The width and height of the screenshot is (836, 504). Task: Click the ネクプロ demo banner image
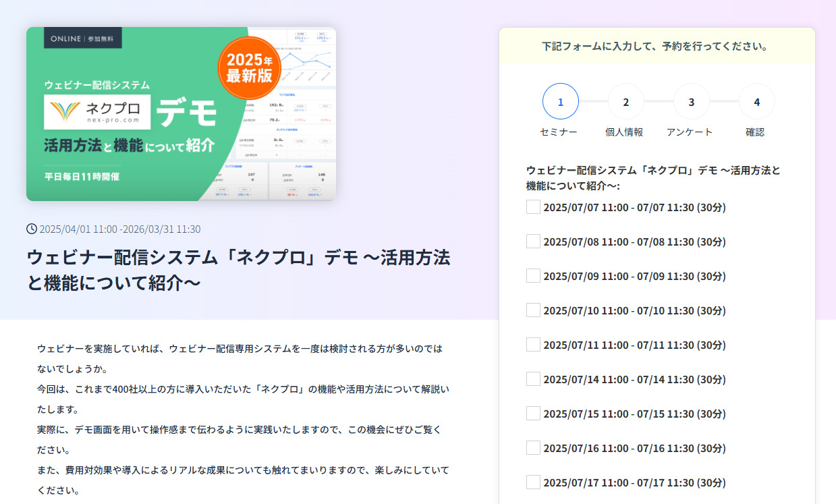pos(181,114)
